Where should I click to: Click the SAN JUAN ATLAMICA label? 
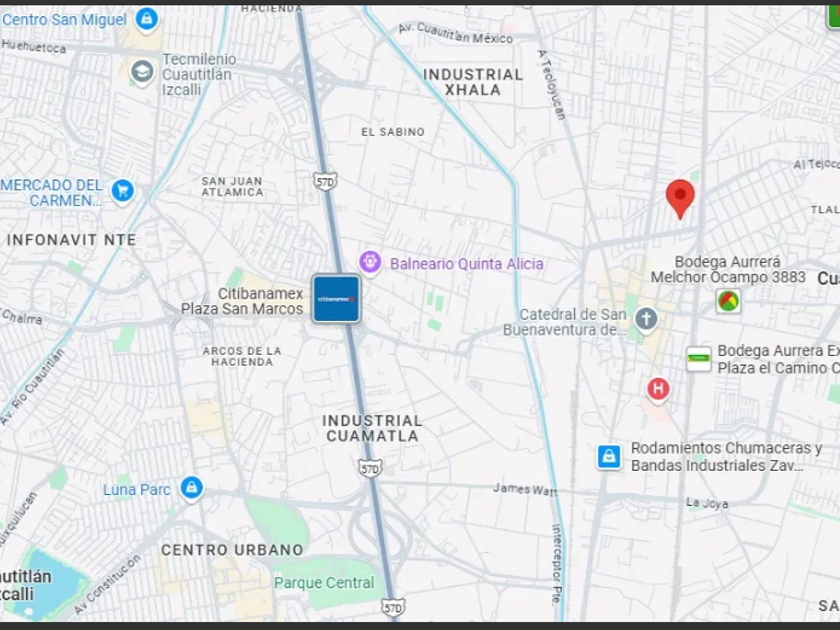click(232, 186)
